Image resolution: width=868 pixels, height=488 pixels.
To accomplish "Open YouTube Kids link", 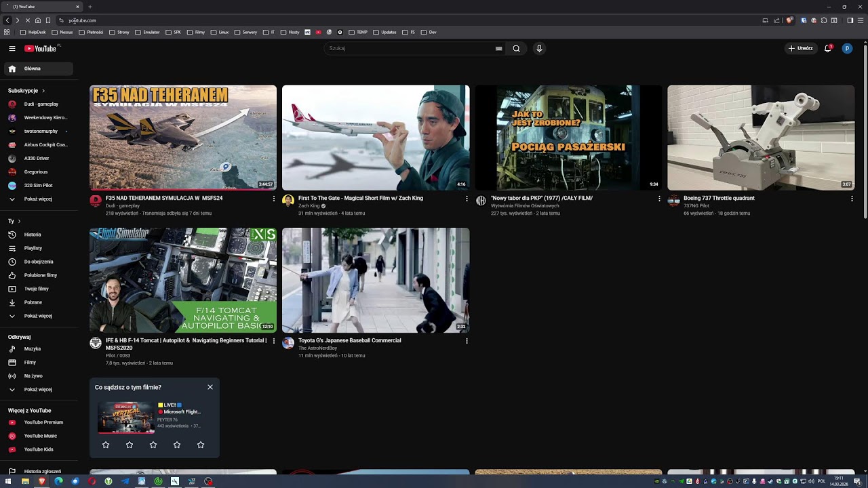I will coord(39,449).
